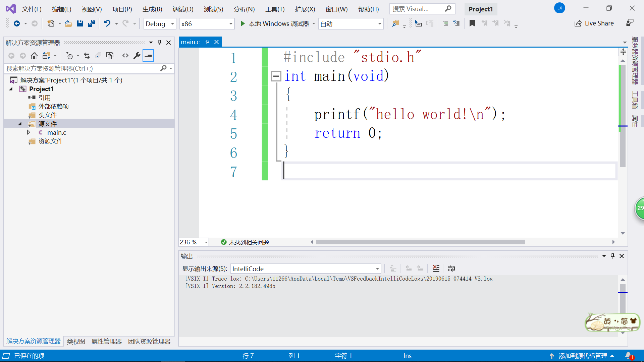This screenshot has height=362, width=644.
Task: Clear all output with the clear icon
Action: pyautogui.click(x=436, y=268)
